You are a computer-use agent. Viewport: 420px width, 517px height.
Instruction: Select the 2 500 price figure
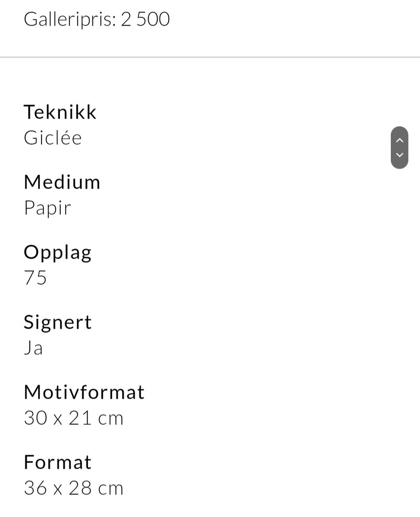click(145, 20)
